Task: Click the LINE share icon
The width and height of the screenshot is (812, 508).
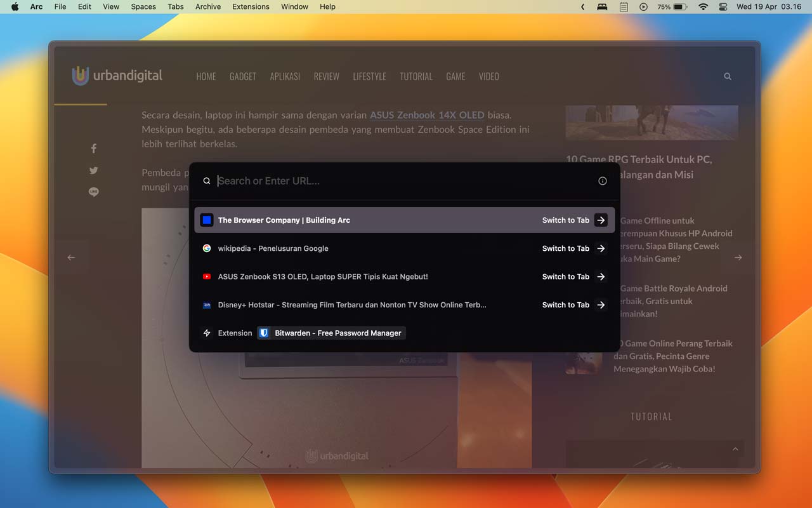Action: point(93,191)
